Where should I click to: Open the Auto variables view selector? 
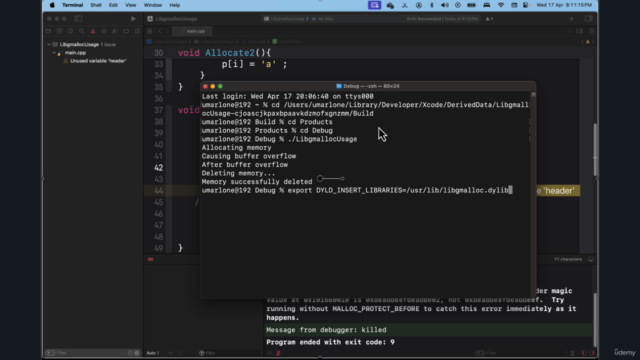coord(153,353)
